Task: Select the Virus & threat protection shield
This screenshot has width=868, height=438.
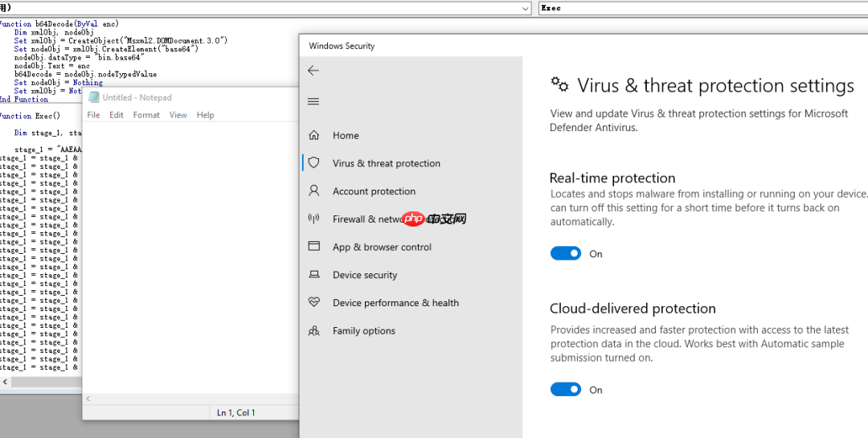Action: point(314,163)
